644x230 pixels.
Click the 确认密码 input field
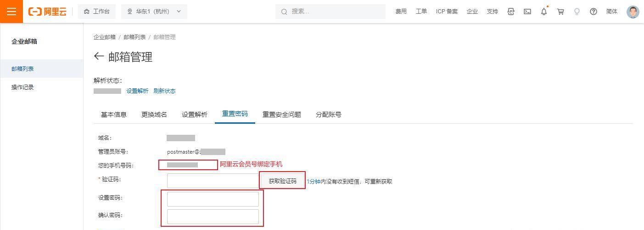[213, 217]
